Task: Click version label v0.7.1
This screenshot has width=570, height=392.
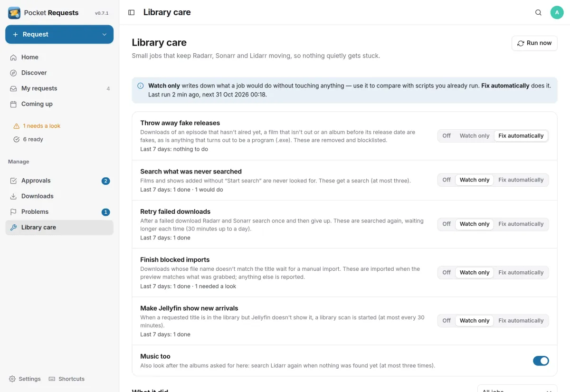Action: pyautogui.click(x=102, y=13)
